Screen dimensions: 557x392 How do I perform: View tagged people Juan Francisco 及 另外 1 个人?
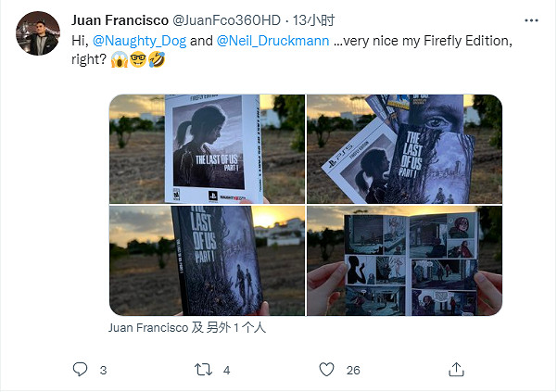click(x=186, y=328)
